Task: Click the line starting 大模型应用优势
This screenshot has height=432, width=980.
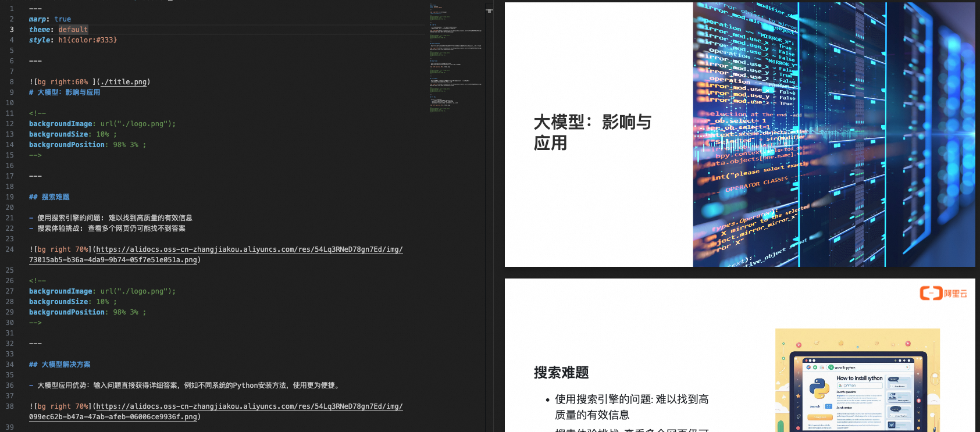Action: 184,385
